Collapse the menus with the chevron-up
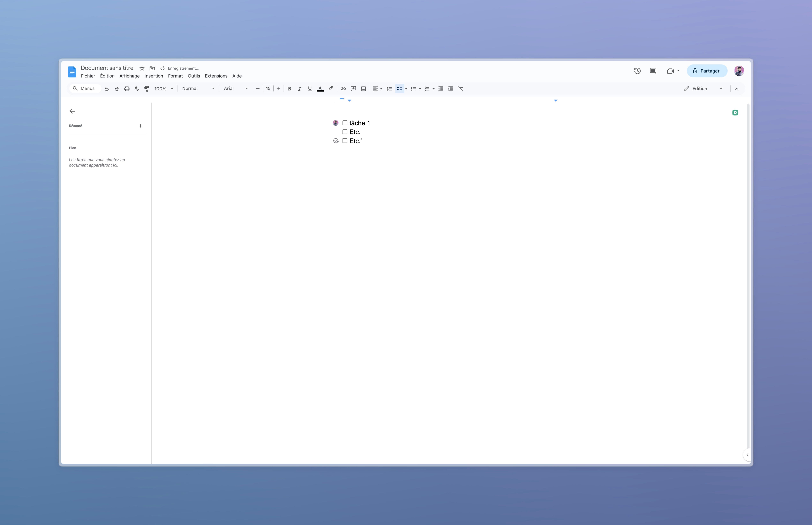 tap(737, 89)
